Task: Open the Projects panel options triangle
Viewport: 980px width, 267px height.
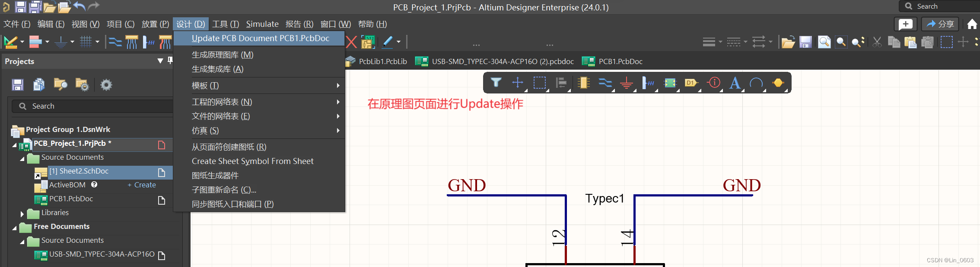Action: coord(160,61)
